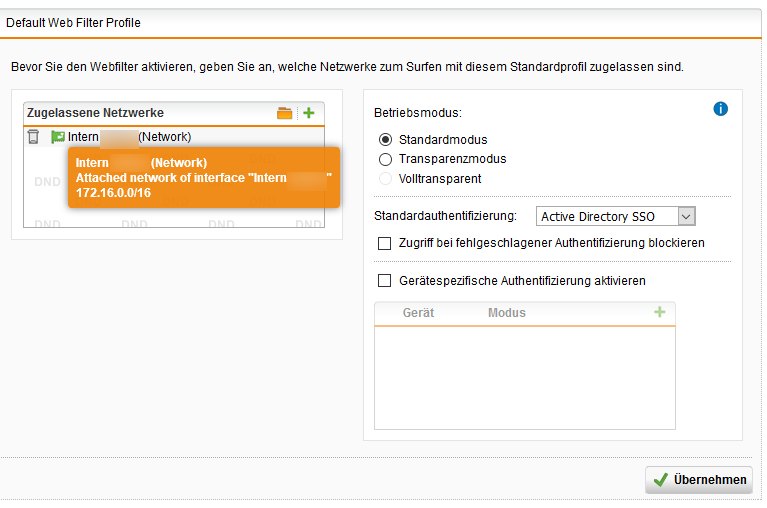The width and height of the screenshot is (767, 508).
Task: Click the green network icon beside Intern
Action: (x=57, y=137)
